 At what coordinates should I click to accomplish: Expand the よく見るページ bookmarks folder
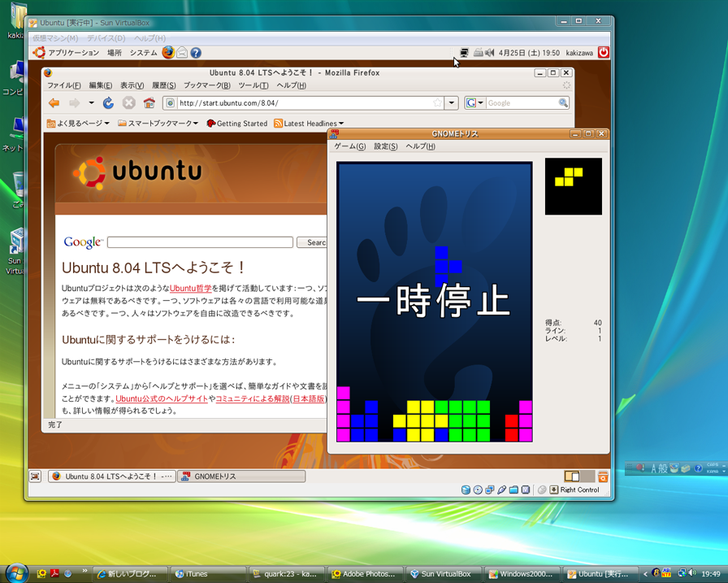(x=78, y=123)
